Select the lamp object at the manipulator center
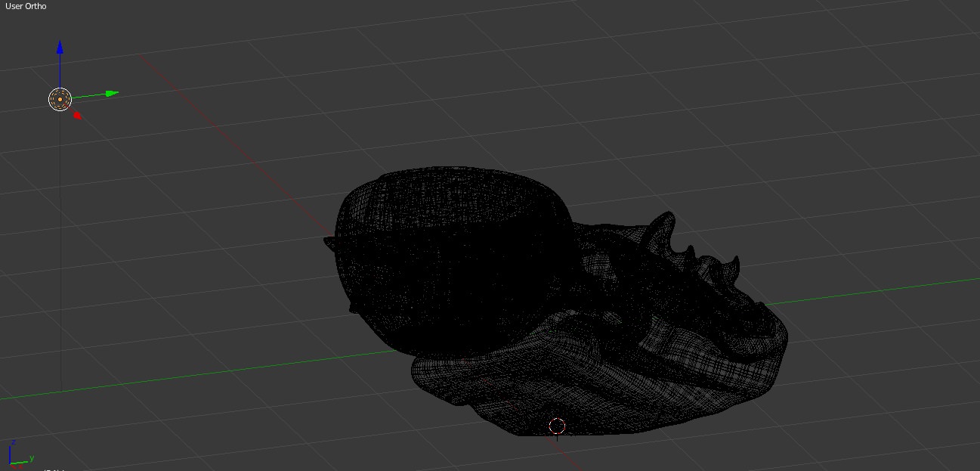The height and width of the screenshot is (471, 980). (60, 99)
